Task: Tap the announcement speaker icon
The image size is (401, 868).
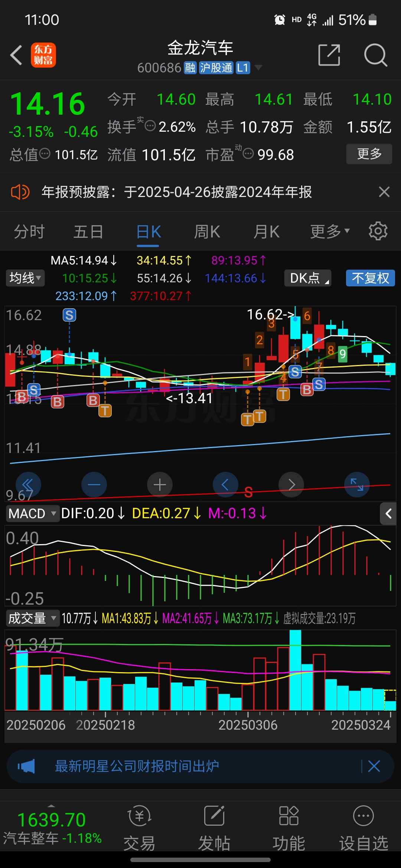Action: coord(20,192)
